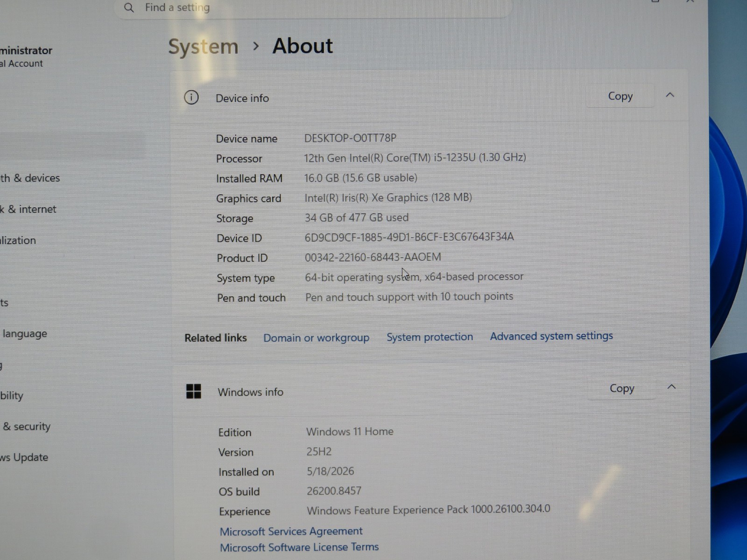Open Advanced system settings link

point(551,336)
